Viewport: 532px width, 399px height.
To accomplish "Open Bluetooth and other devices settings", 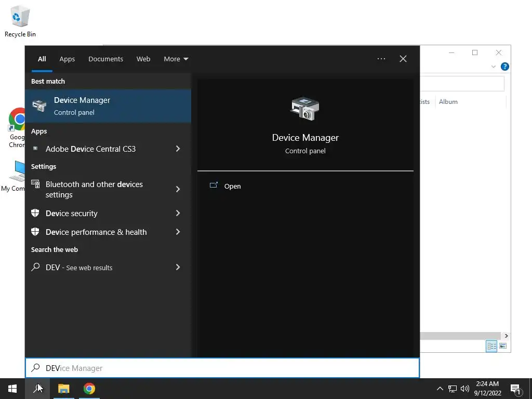I will coord(108,189).
